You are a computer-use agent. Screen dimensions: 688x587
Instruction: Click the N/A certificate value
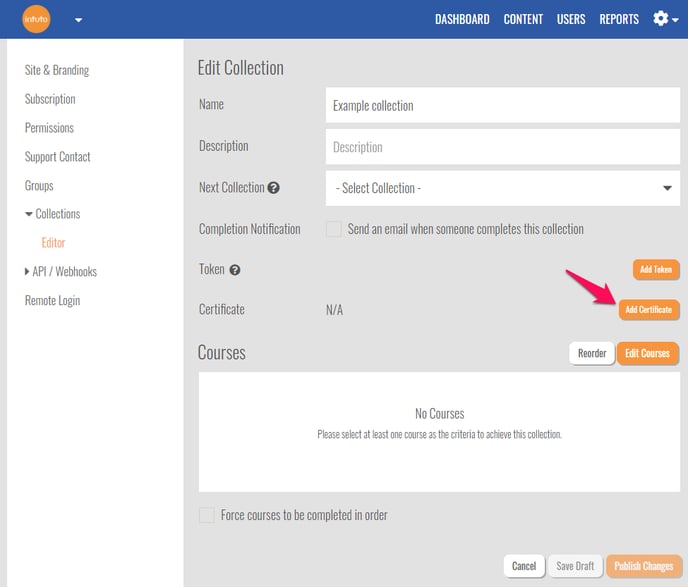click(x=334, y=310)
